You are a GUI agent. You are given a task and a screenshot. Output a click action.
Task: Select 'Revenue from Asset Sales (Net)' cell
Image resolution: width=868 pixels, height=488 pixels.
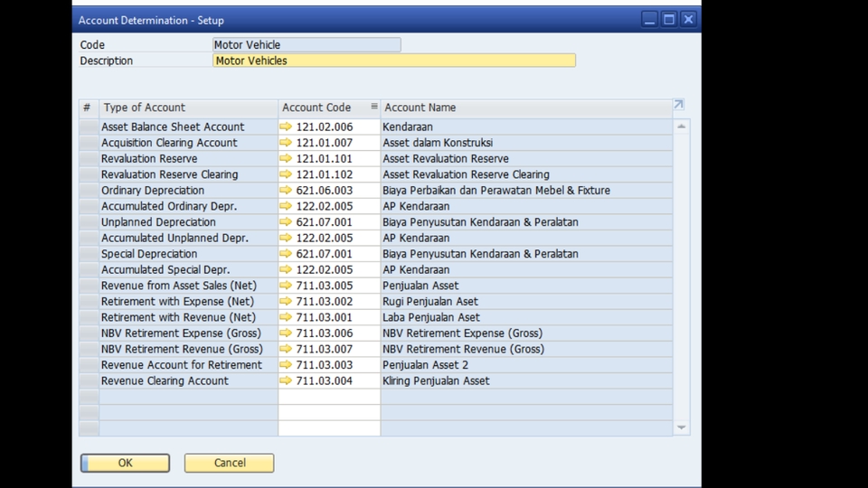188,286
